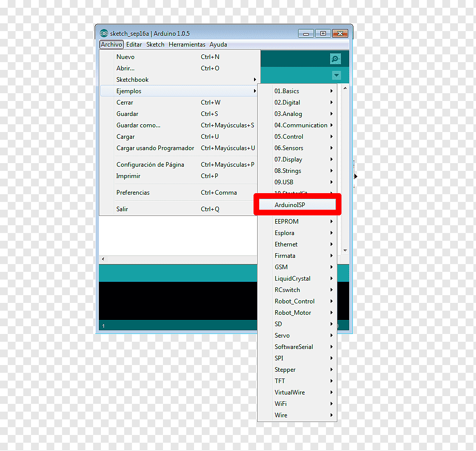Viewport: 476px width, 451px height.
Task: Click the black arrow at window's right edge
Action: coord(355,176)
